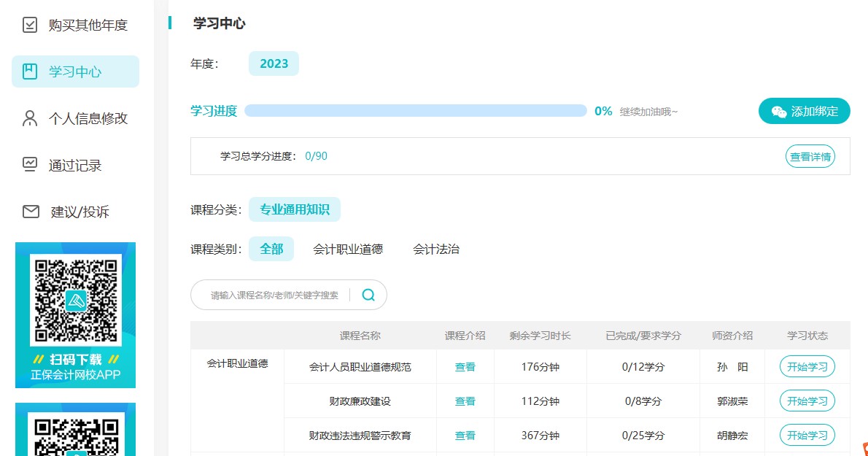Click the 购买其他年度 checklist icon

pos(30,25)
